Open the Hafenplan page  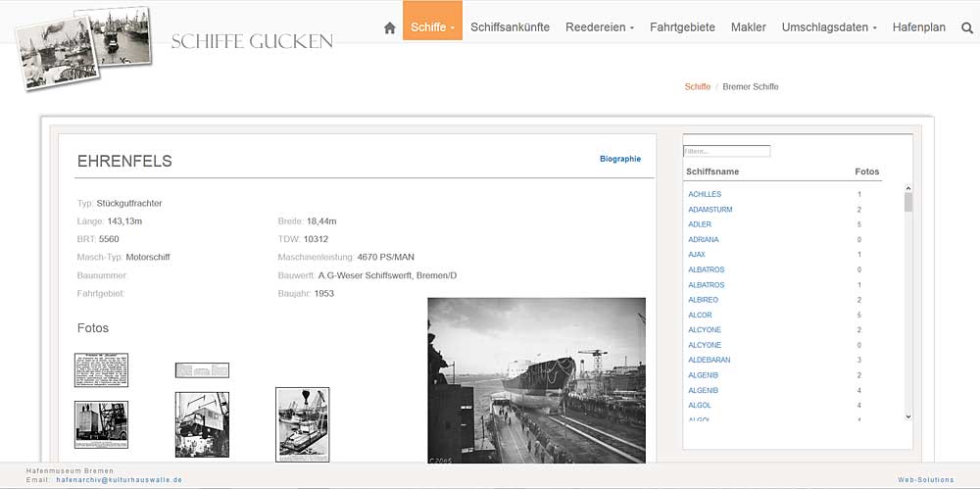point(919,27)
